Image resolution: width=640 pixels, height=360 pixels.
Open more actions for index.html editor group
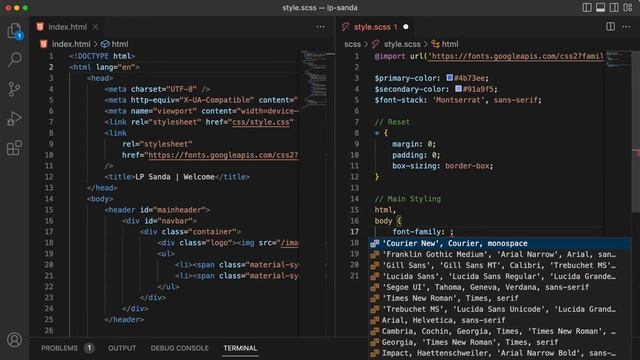[x=320, y=27]
